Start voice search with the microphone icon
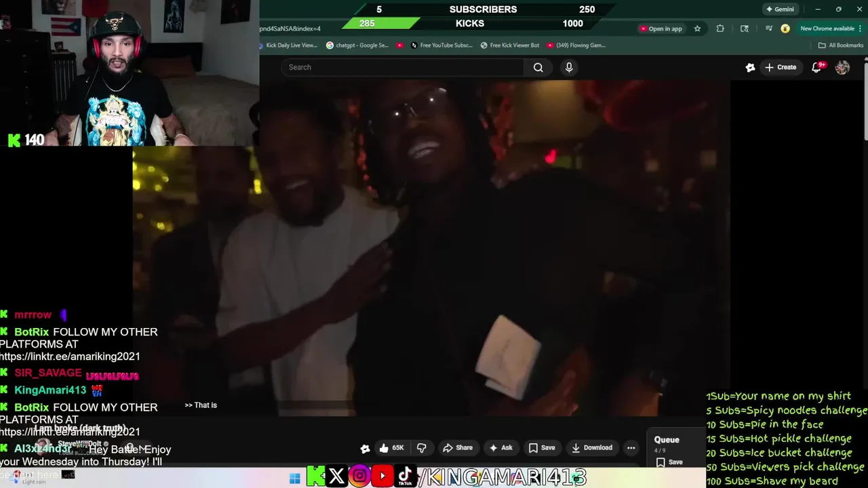868x488 pixels. pyautogui.click(x=569, y=67)
